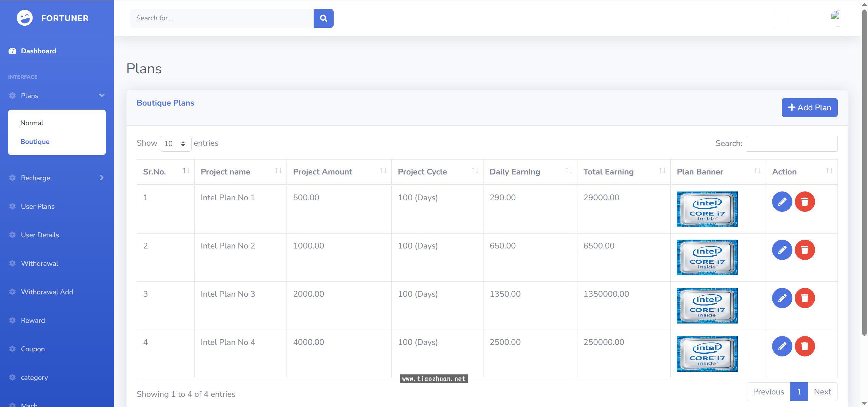This screenshot has width=868, height=407.
Task: Click the gear icon beside User Plans
Action: pyautogui.click(x=13, y=206)
